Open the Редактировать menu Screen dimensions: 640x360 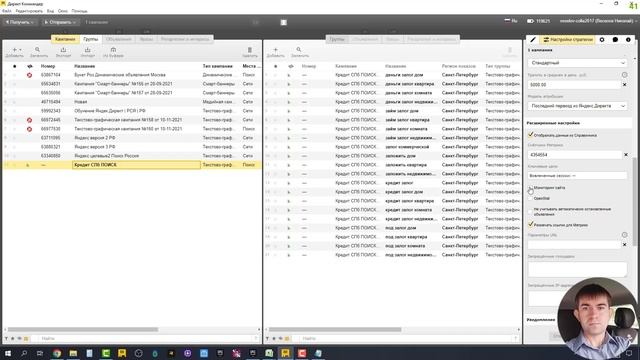[x=29, y=11]
